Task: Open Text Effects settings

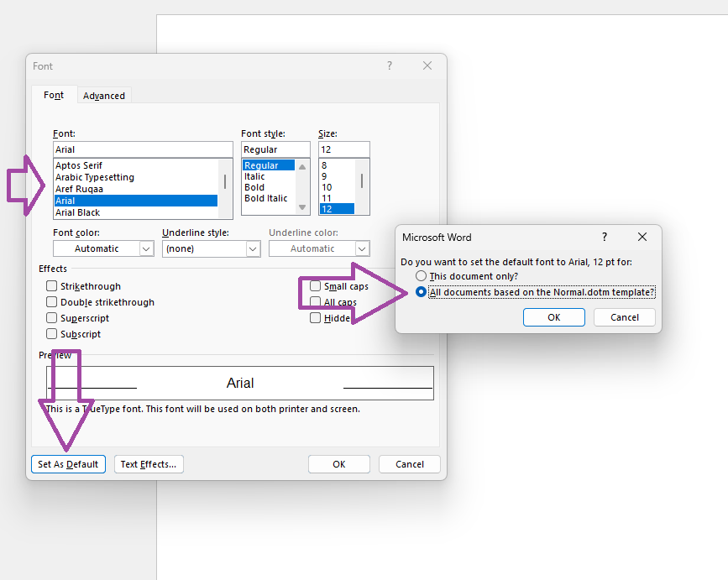Action: (x=149, y=464)
